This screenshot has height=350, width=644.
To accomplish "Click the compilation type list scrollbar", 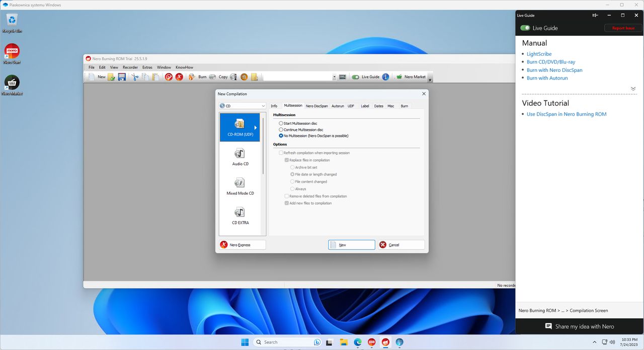I will (x=263, y=146).
